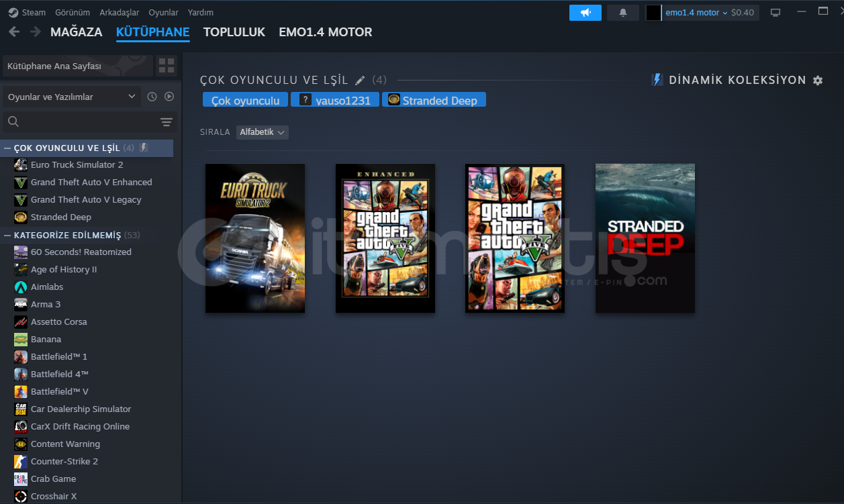Click the Euro Truck Simulator 2 sidebar icon
Image resolution: width=844 pixels, height=504 pixels.
point(21,164)
